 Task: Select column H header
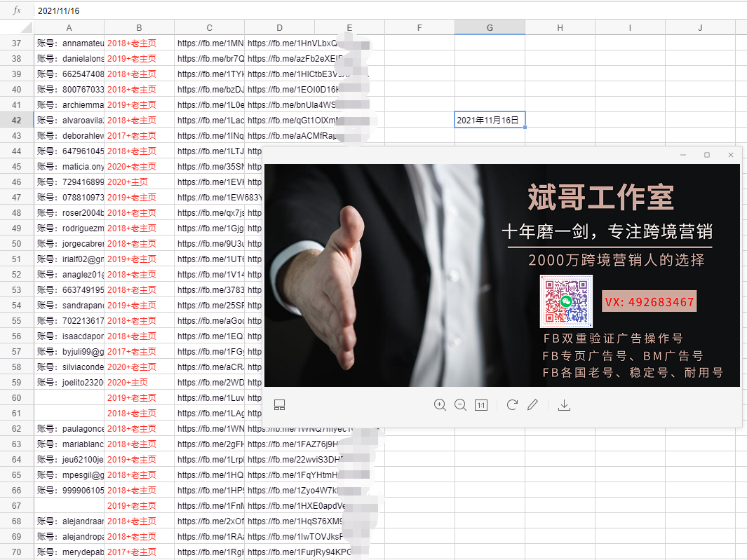560,27
